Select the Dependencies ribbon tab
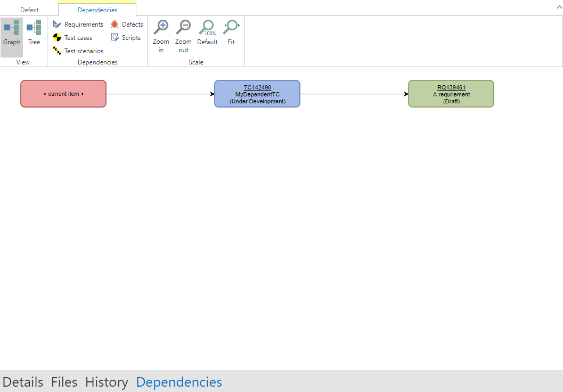 97,10
